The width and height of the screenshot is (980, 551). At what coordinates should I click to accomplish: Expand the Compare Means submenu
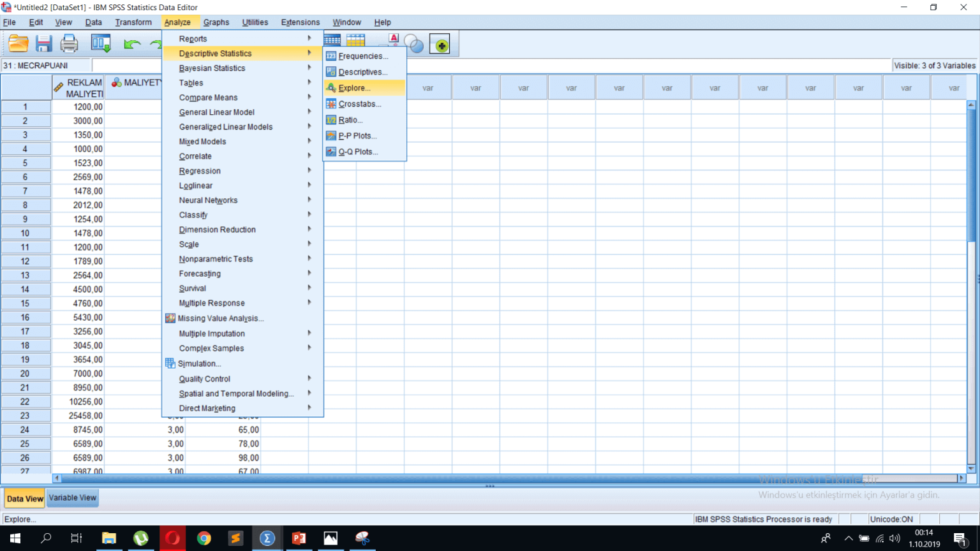[209, 98]
